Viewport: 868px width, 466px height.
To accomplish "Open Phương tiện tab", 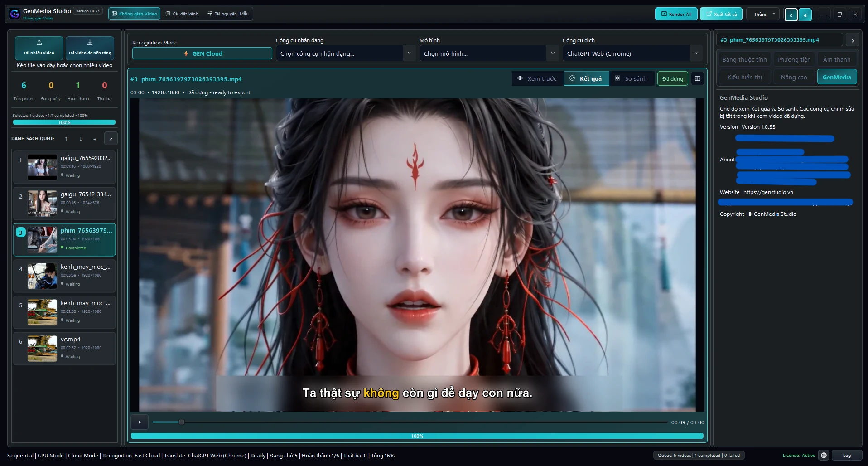I will (794, 59).
